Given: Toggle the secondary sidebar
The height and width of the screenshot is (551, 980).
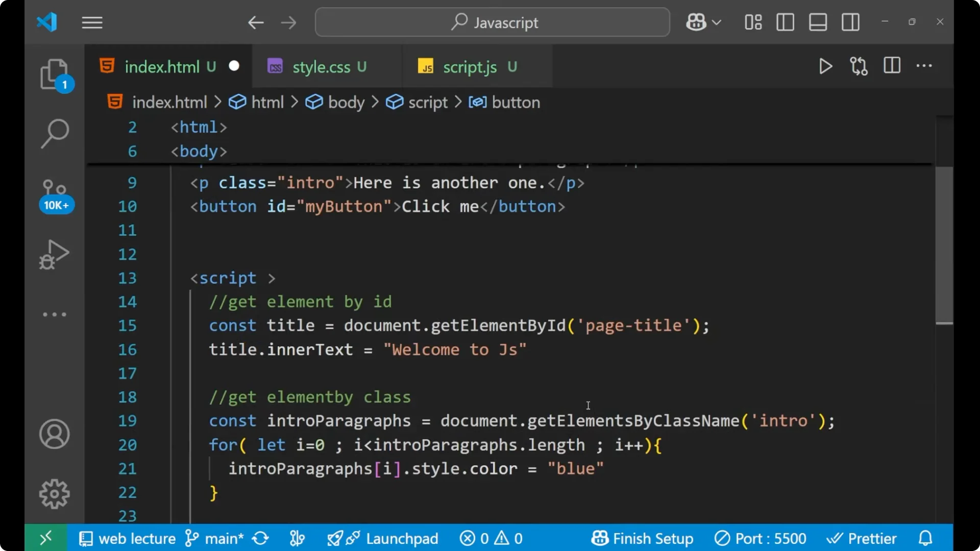Looking at the screenshot, I should [850, 22].
